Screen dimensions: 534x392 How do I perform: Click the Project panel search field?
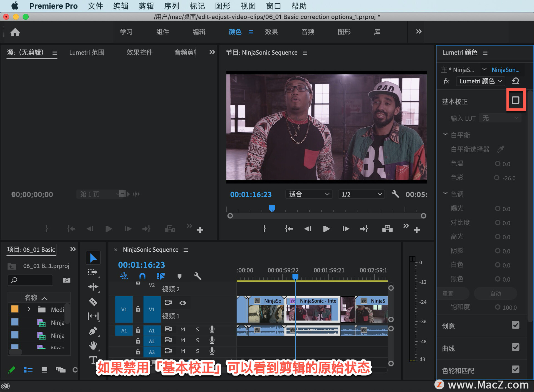(30, 280)
